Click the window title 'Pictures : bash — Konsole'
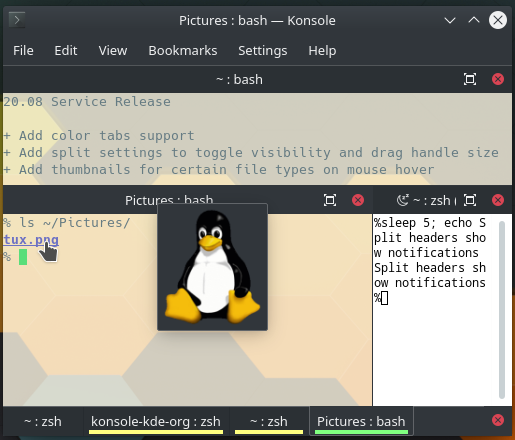The height and width of the screenshot is (440, 515). [x=257, y=21]
